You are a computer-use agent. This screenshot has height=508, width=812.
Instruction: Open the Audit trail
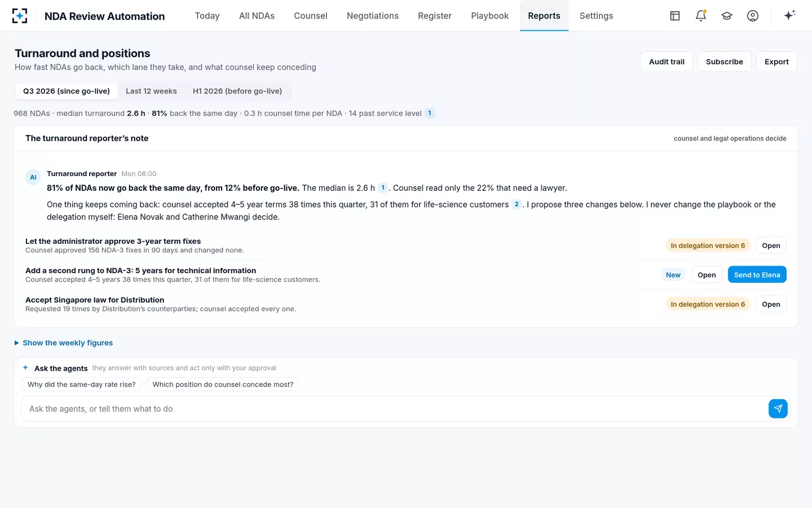[667, 62]
